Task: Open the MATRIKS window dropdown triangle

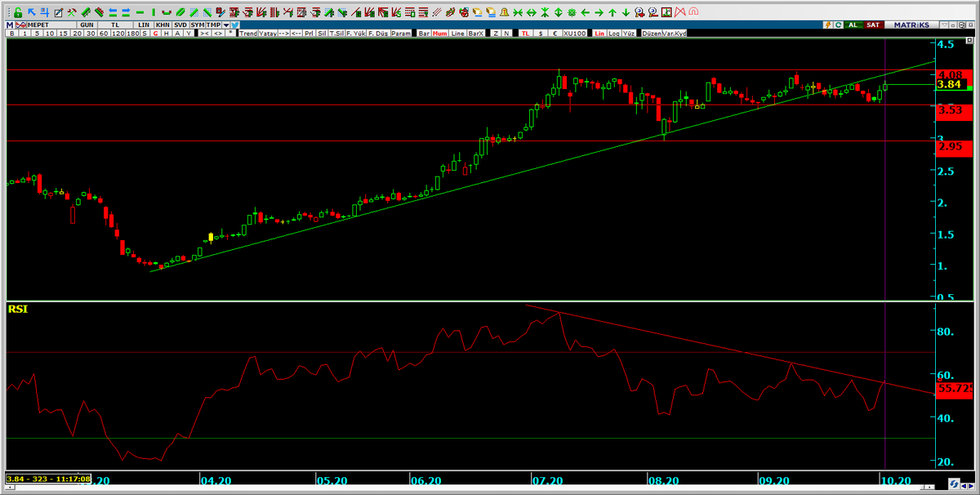Action: 945,25
